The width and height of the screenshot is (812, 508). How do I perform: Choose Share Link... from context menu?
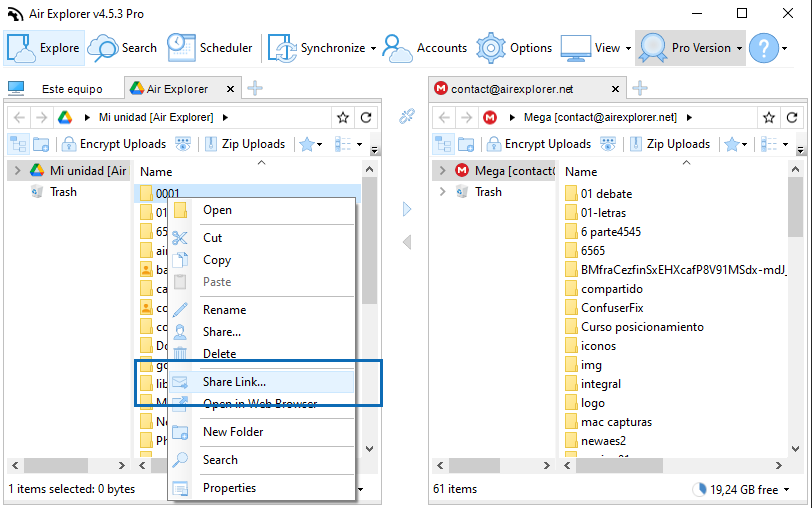click(262, 382)
